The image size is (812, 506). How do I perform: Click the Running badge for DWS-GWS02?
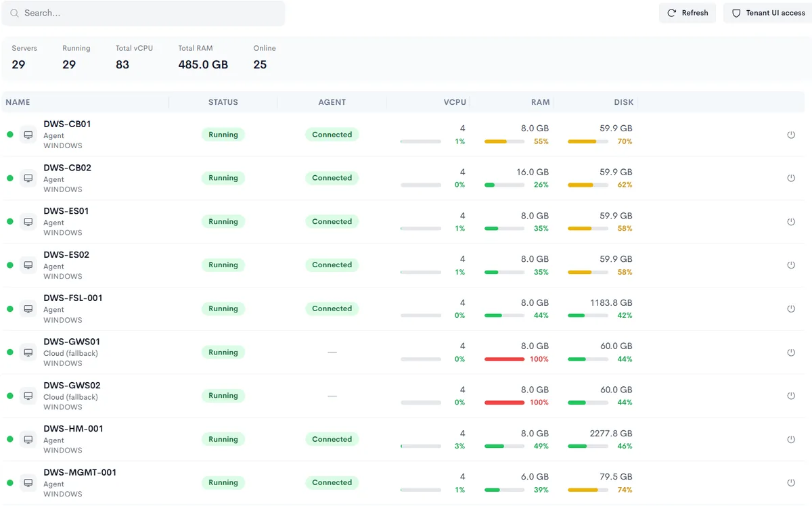coord(223,396)
